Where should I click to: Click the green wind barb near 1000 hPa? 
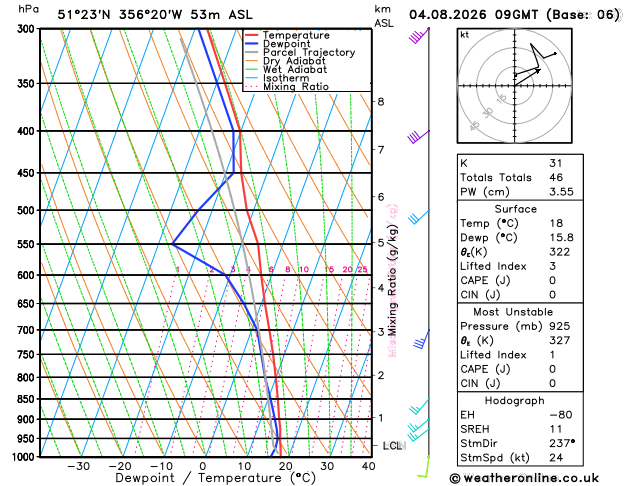point(423,467)
